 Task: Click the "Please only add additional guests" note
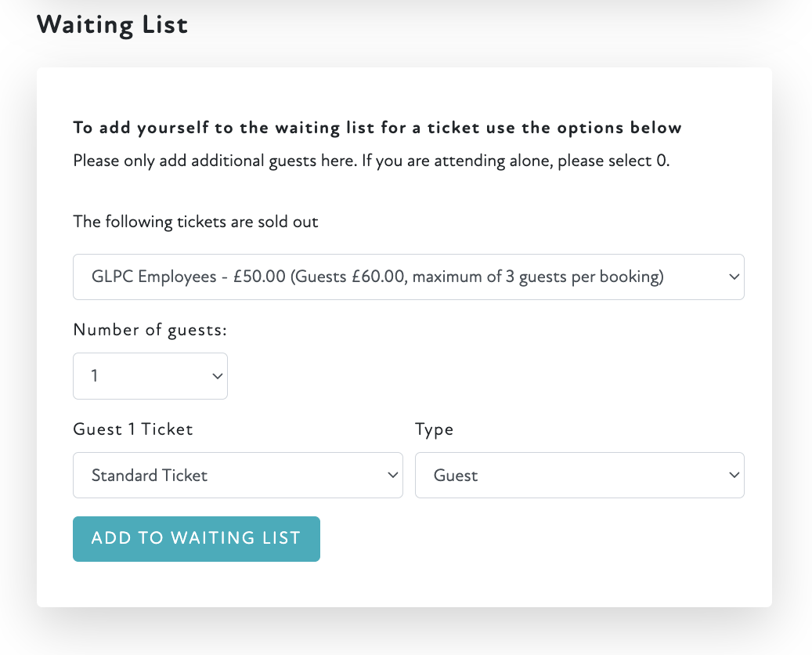click(371, 161)
